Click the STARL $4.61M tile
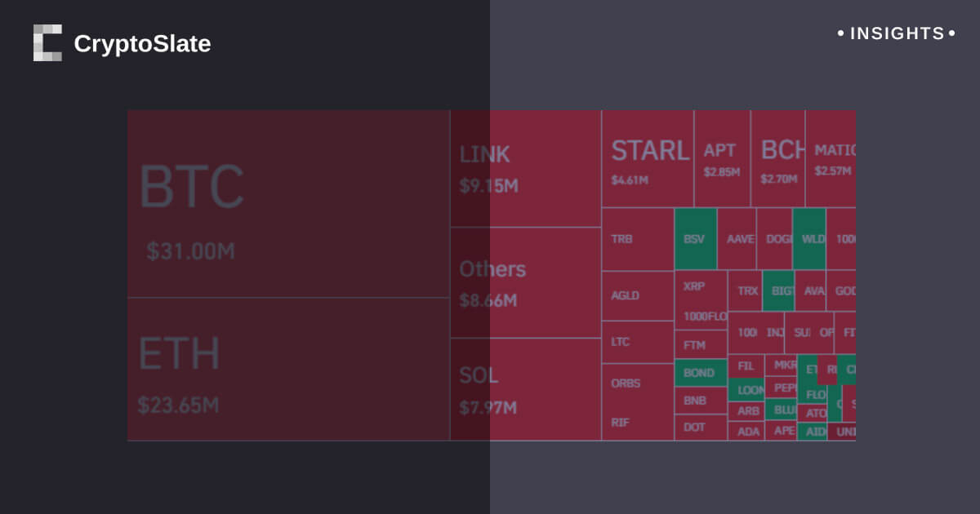The width and height of the screenshot is (980, 514). tap(648, 159)
